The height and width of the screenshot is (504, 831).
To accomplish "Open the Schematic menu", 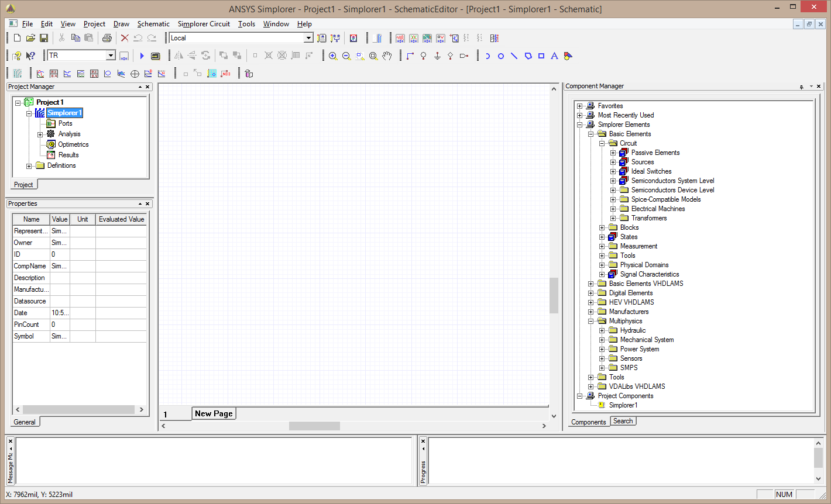I will pyautogui.click(x=153, y=24).
